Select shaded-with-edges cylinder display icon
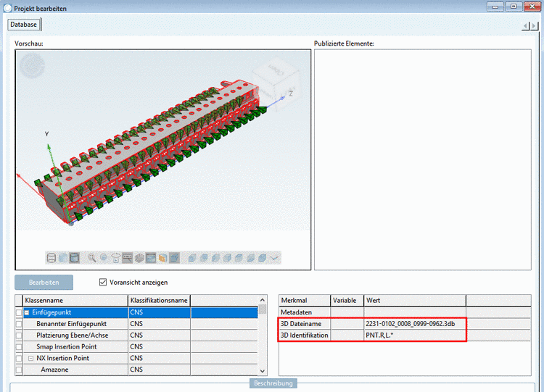 (74, 258)
